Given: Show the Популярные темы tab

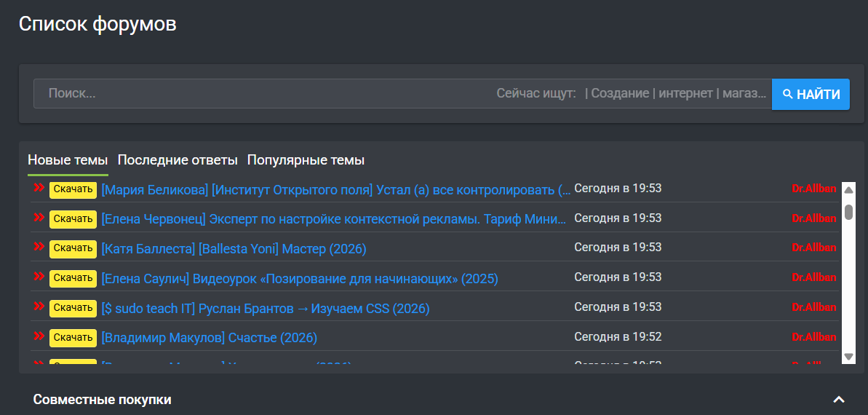Looking at the screenshot, I should [306, 160].
